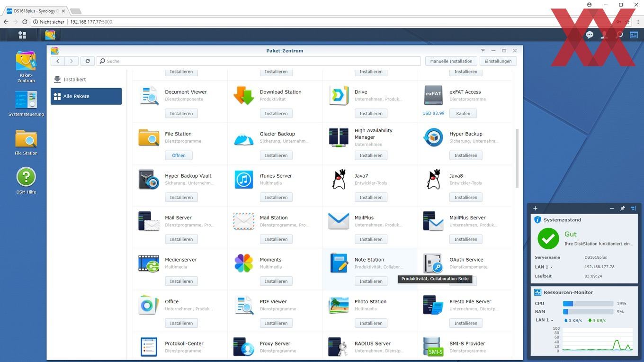The width and height of the screenshot is (644, 362).
Task: Click the Suche search field
Action: click(x=259, y=61)
